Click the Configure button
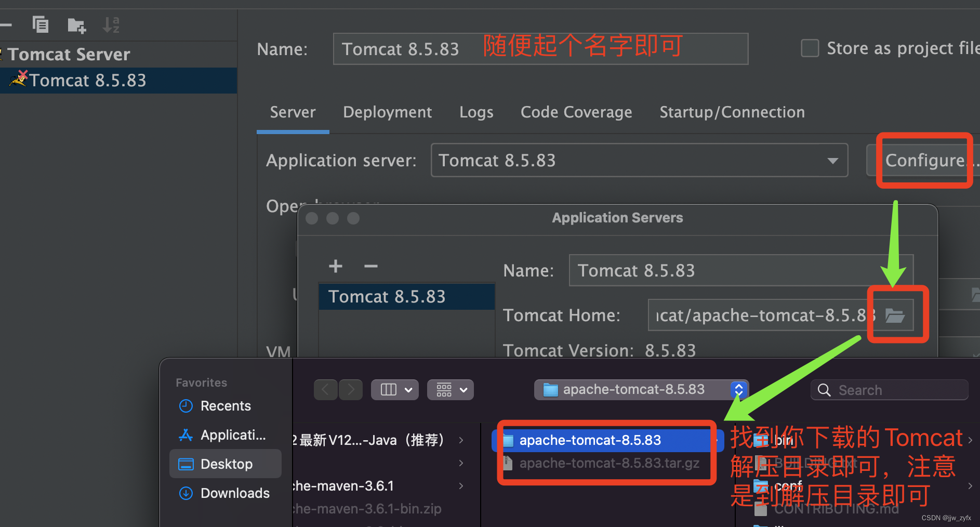This screenshot has width=980, height=527. click(x=924, y=160)
